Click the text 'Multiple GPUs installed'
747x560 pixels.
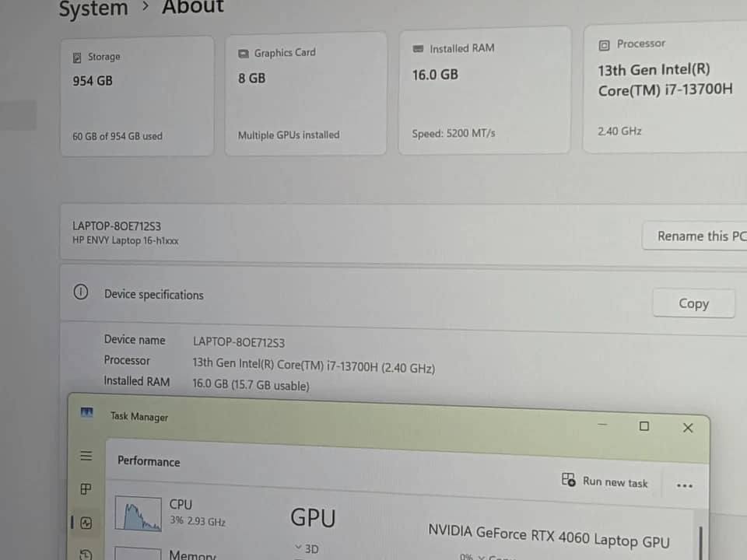pyautogui.click(x=289, y=135)
